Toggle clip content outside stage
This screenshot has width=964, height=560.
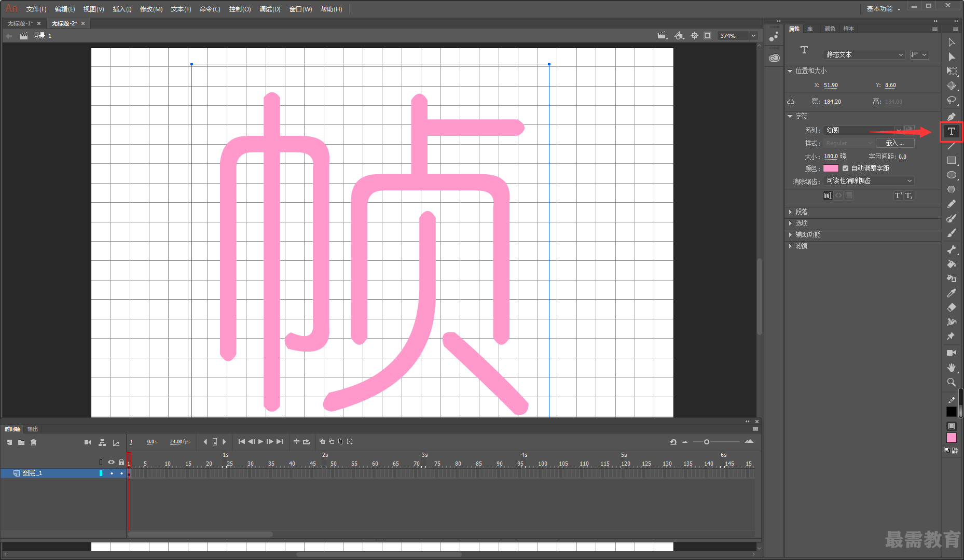coord(708,36)
